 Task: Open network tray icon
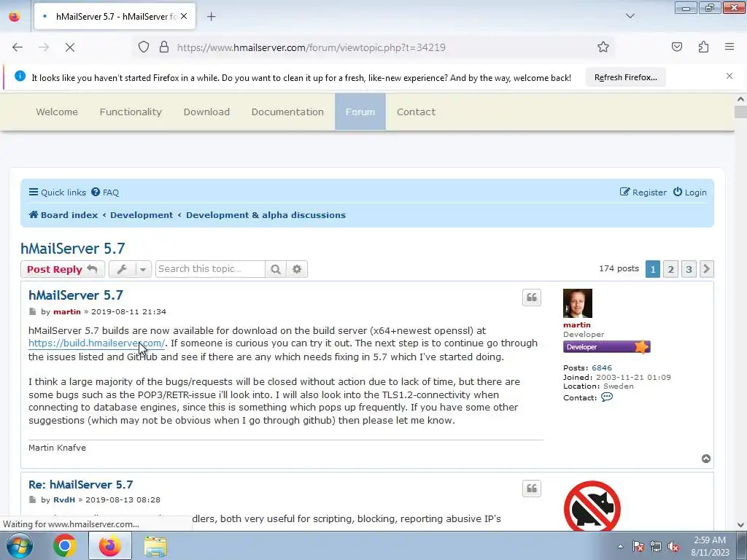click(656, 546)
